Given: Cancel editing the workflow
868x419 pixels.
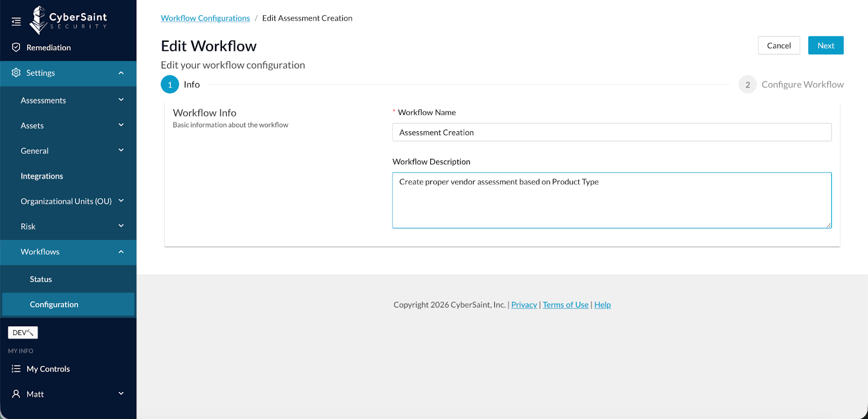Looking at the screenshot, I should click(778, 46).
